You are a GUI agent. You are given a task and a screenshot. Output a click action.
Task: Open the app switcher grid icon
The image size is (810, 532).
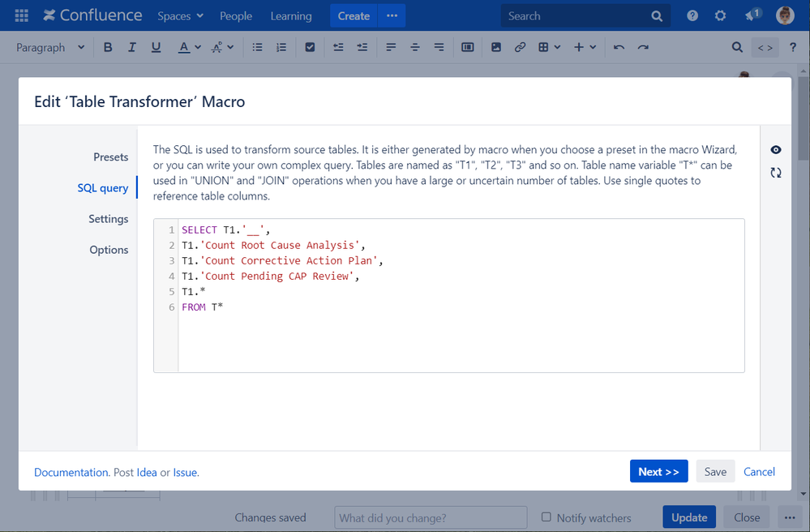pos(22,15)
